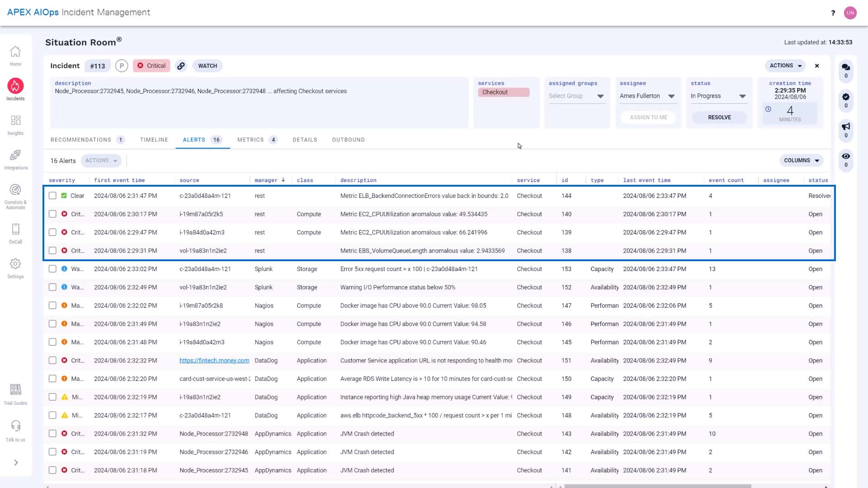
Task: Click the incident link chain icon
Action: pos(181,66)
